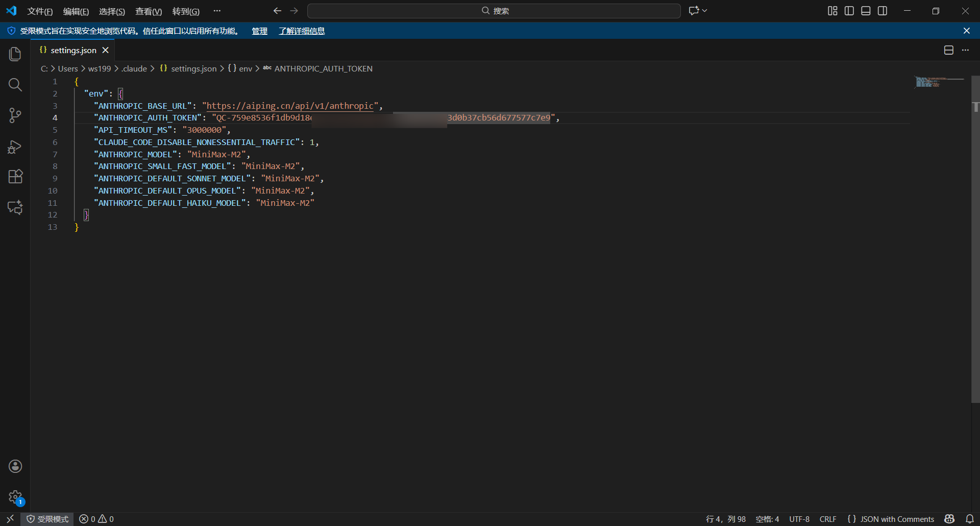Open the Accounts menu icon
Screen dimensions: 980x526
[15, 466]
